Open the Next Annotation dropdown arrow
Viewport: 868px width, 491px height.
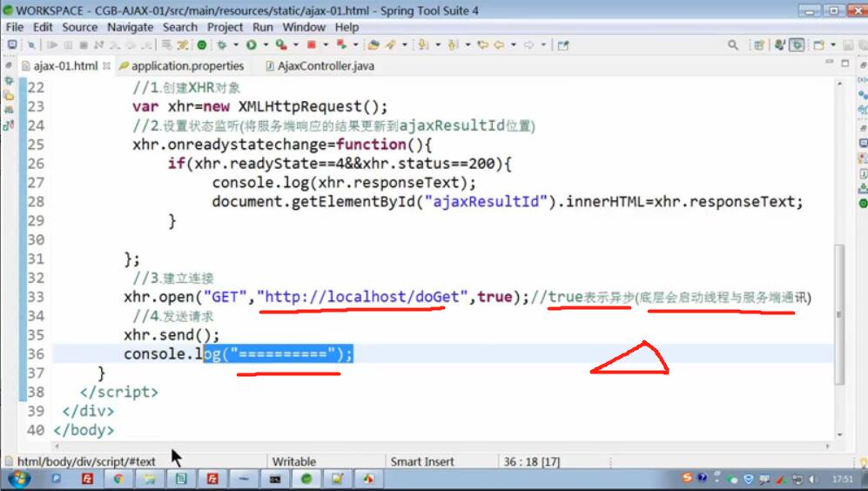[438, 45]
